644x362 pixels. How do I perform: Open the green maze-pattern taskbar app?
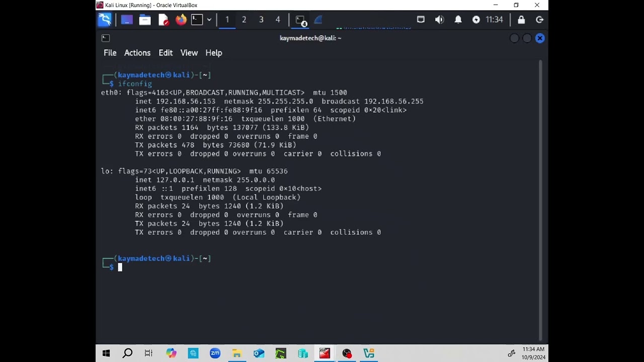(281, 353)
